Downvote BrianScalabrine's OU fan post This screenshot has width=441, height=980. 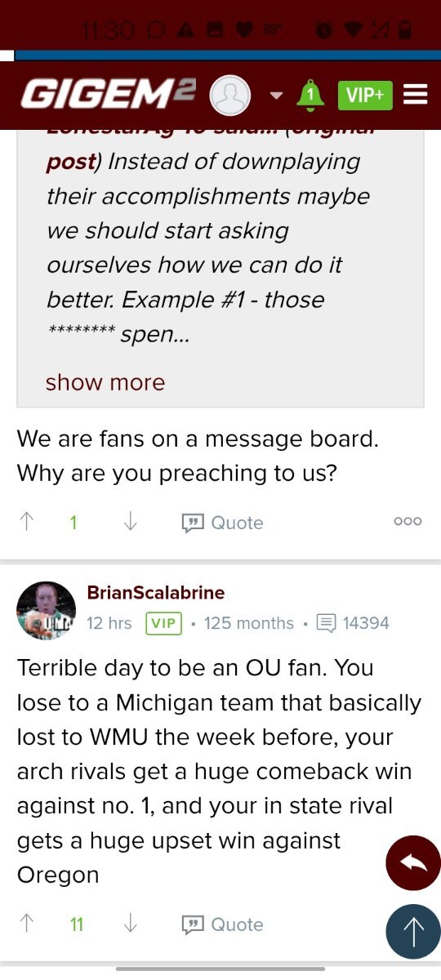[130, 924]
